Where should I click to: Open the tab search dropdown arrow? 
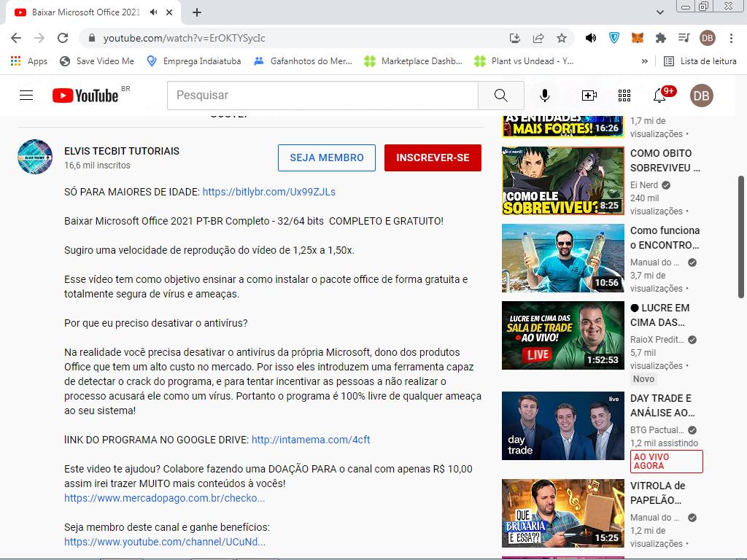660,12
